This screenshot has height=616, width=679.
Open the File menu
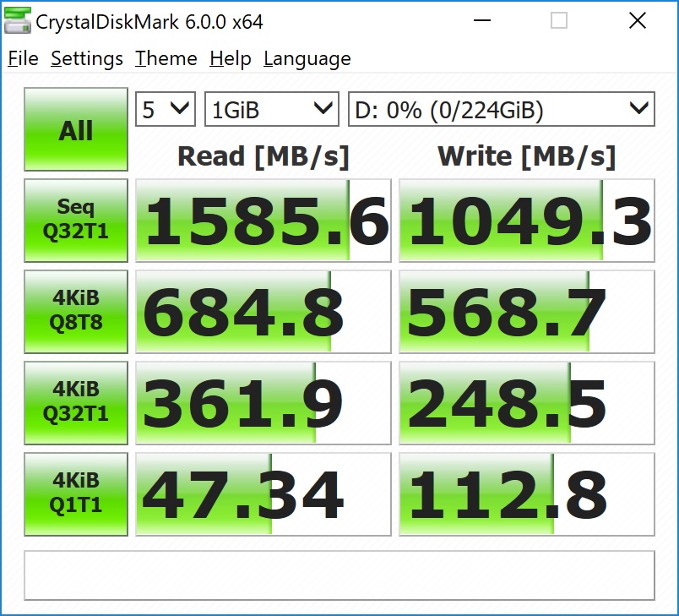[23, 58]
